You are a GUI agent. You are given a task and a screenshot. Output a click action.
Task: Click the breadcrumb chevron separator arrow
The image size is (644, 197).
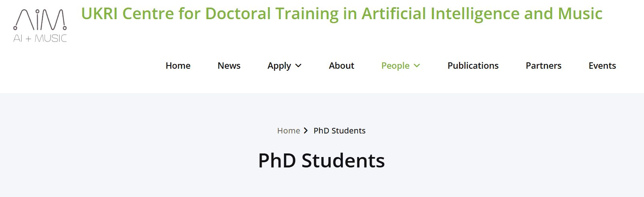pos(306,131)
